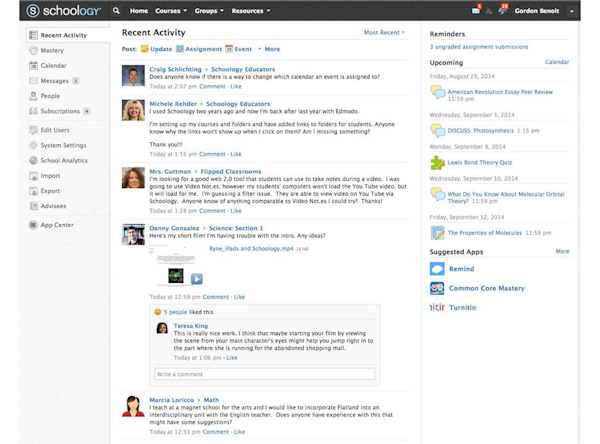This screenshot has height=444, width=600.
Task: Like Teresa King's comment
Action: 232,358
